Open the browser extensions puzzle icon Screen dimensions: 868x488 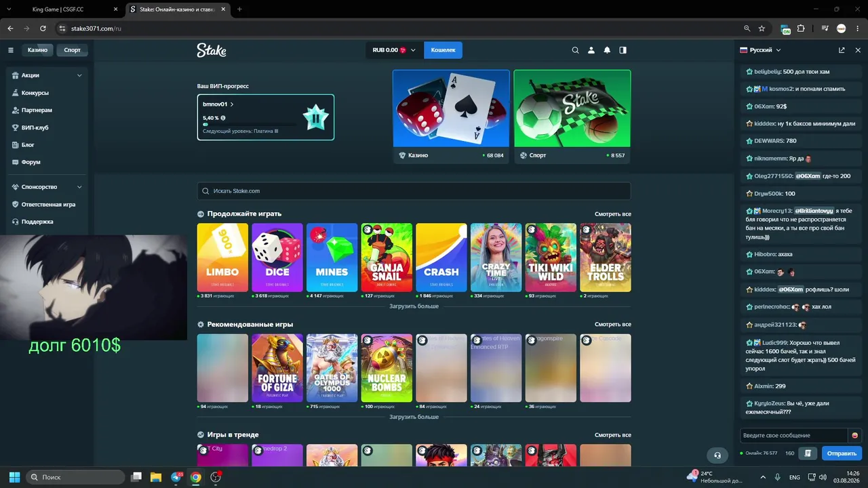801,28
